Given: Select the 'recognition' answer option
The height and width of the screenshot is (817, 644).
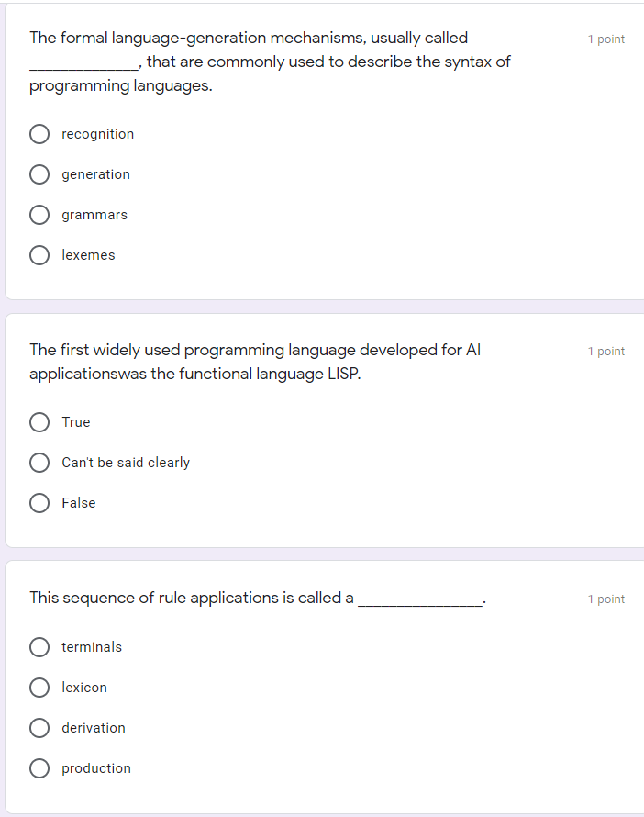Looking at the screenshot, I should pos(39,134).
